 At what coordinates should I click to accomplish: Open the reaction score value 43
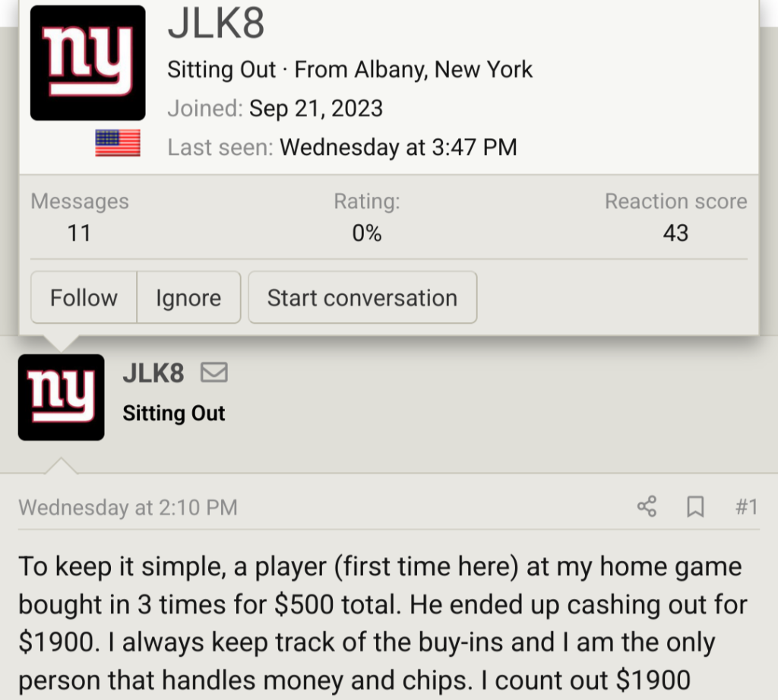pyautogui.click(x=675, y=233)
